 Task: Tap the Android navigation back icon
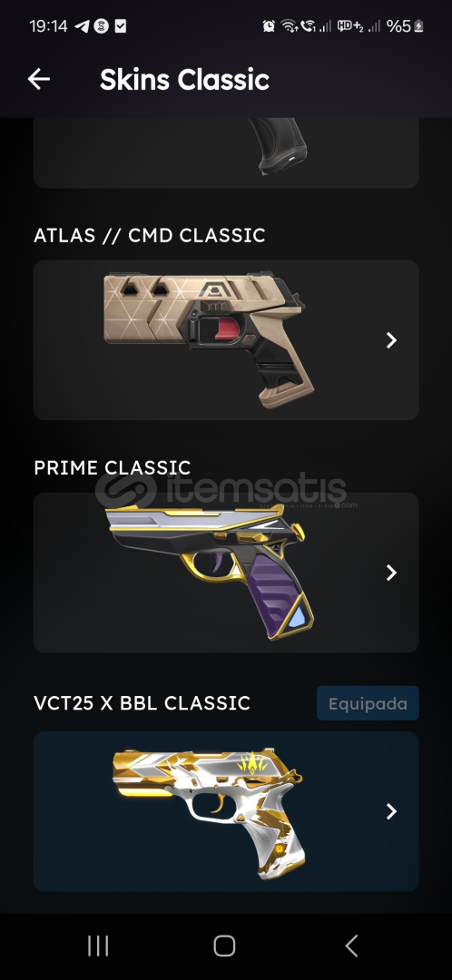352,946
